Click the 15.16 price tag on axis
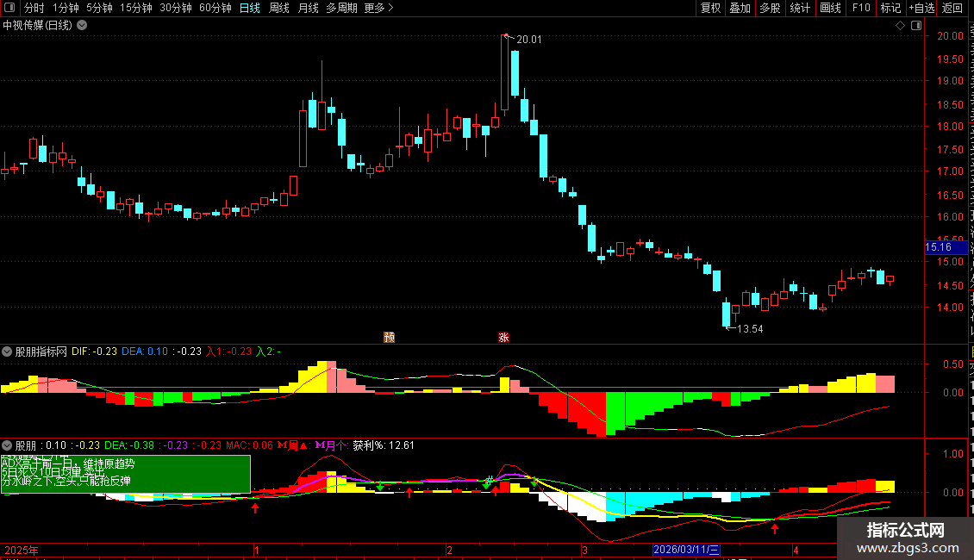 [x=946, y=247]
